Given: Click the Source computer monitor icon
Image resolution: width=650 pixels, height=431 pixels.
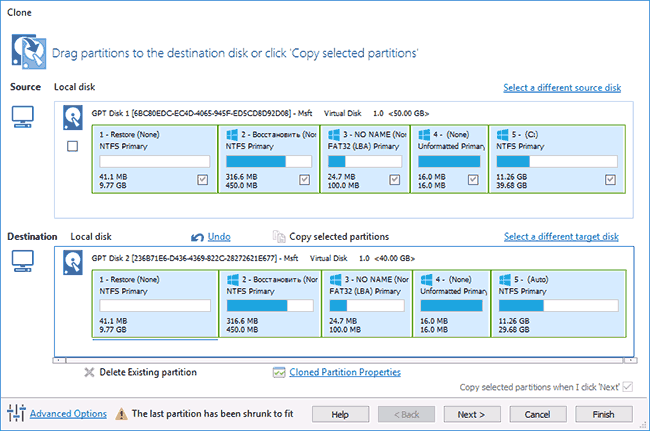Looking at the screenshot, I should [x=22, y=117].
